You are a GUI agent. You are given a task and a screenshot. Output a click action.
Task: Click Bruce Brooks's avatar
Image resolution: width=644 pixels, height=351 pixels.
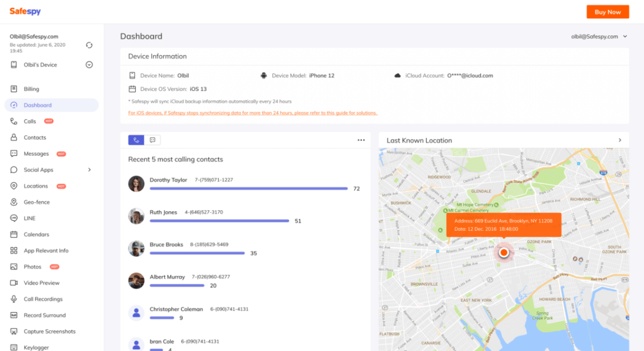(x=136, y=249)
